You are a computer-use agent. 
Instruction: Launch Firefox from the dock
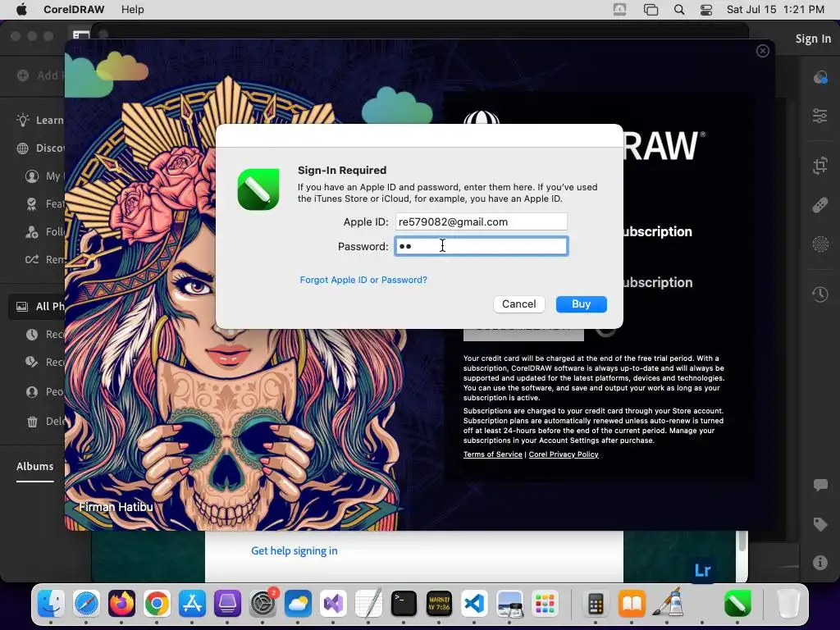(x=121, y=604)
